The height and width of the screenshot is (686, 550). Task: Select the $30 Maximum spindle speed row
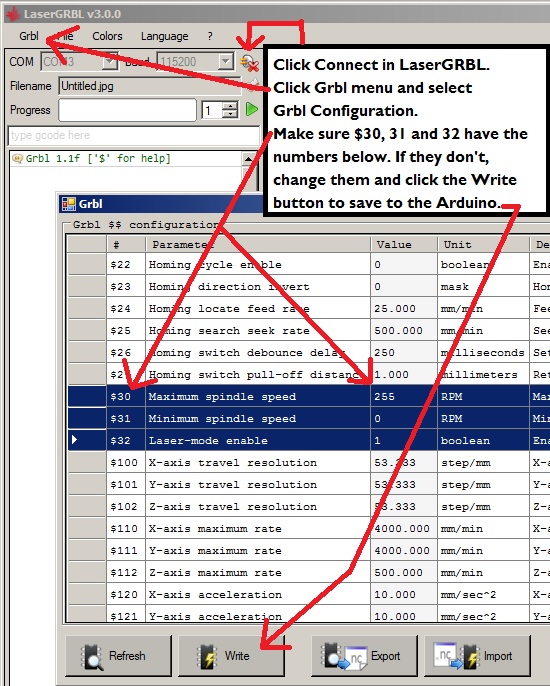309,396
